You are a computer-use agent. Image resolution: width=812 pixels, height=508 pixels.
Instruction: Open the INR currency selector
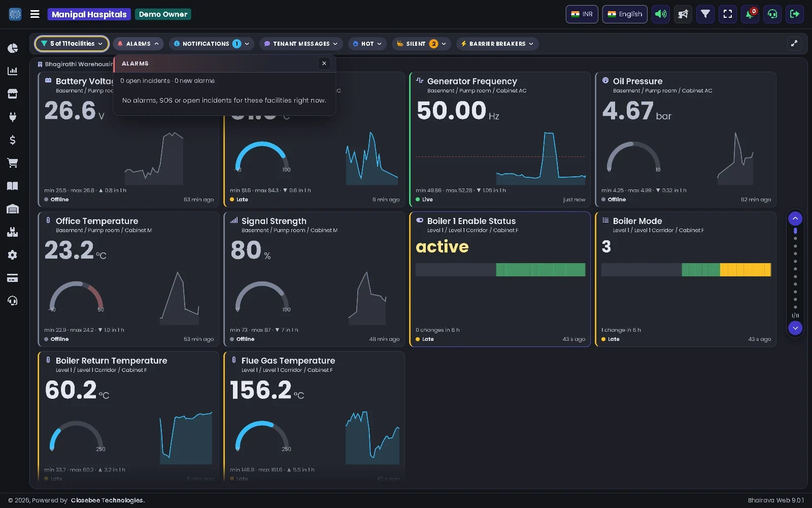click(582, 14)
